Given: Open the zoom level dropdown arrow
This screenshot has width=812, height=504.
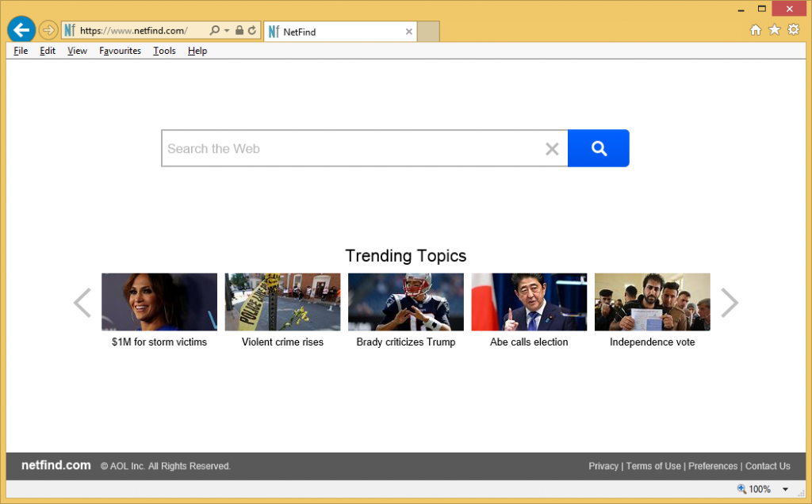Looking at the screenshot, I should tap(785, 490).
